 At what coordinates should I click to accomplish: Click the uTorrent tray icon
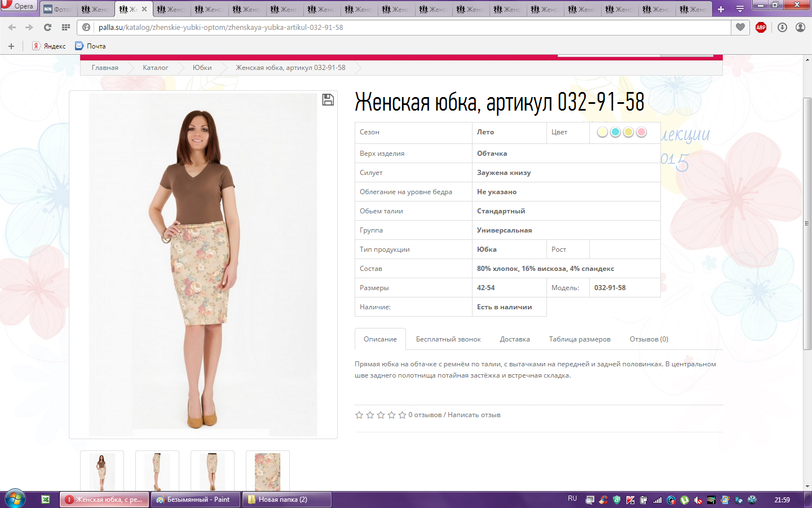pos(685,500)
